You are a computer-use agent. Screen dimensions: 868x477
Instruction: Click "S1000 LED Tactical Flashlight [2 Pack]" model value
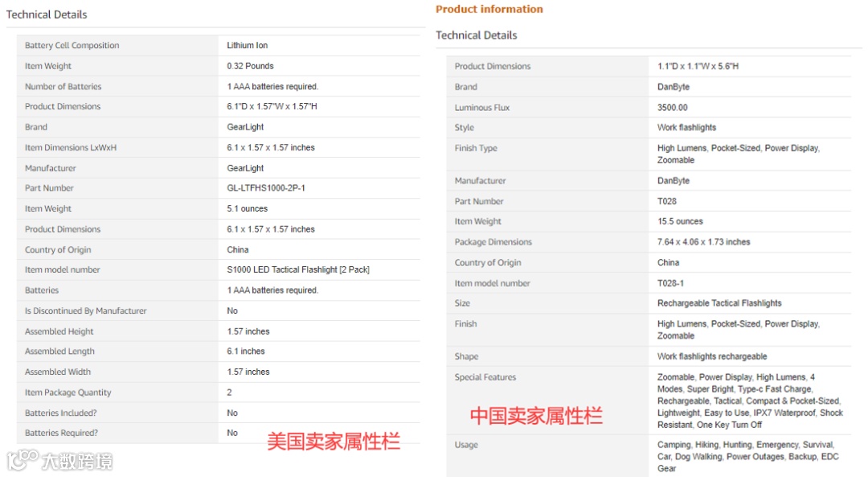(x=298, y=269)
